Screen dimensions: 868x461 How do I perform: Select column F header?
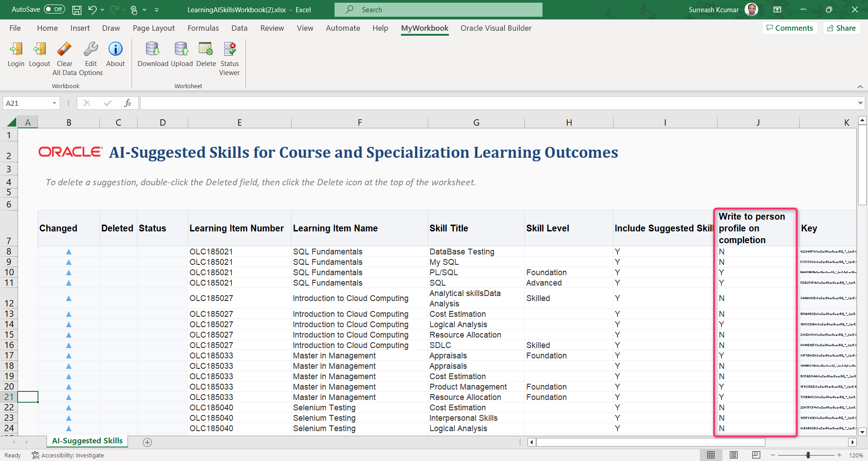359,122
